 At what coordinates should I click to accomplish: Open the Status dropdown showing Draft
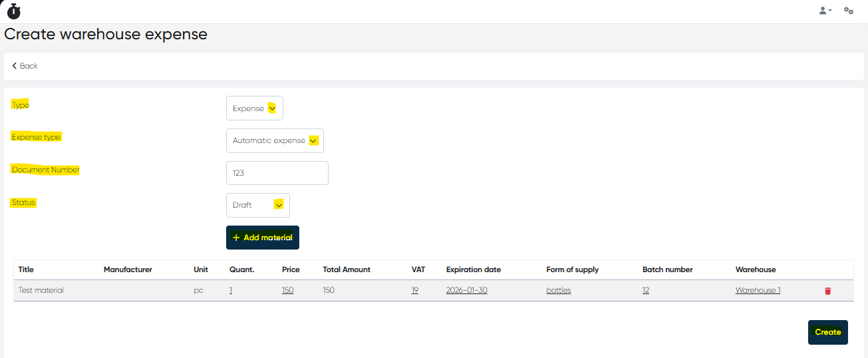tap(257, 205)
